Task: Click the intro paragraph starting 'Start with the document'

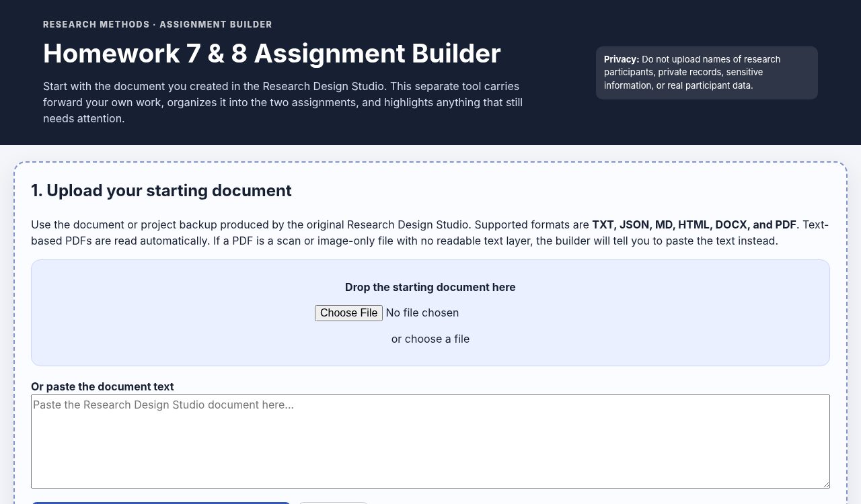Action: [x=283, y=102]
